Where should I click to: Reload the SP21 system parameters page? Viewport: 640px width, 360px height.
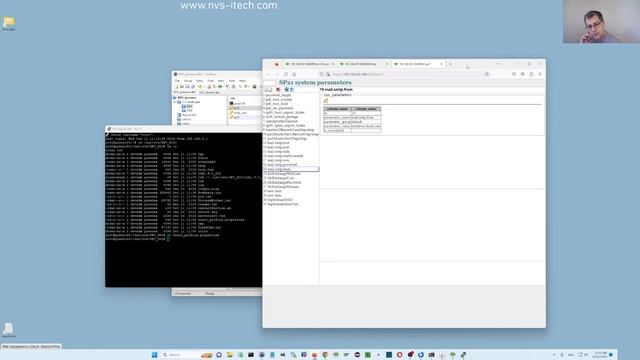(285, 74)
